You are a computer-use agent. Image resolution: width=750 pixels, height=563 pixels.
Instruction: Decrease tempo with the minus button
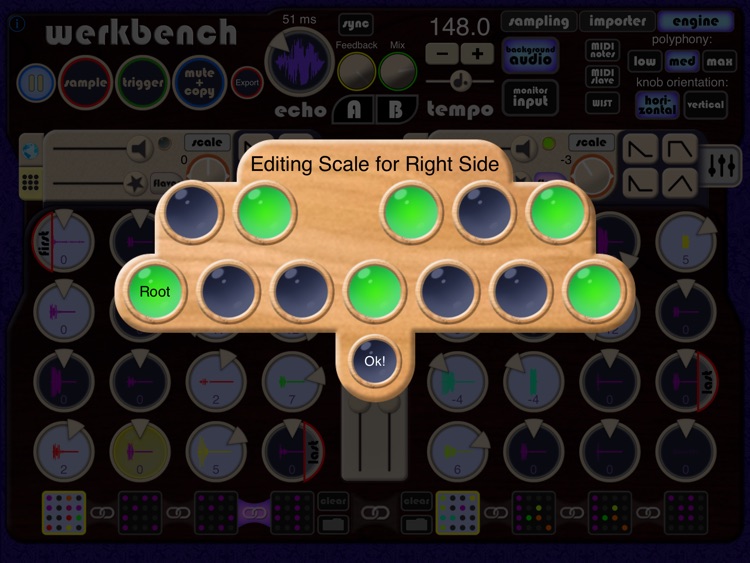442,54
